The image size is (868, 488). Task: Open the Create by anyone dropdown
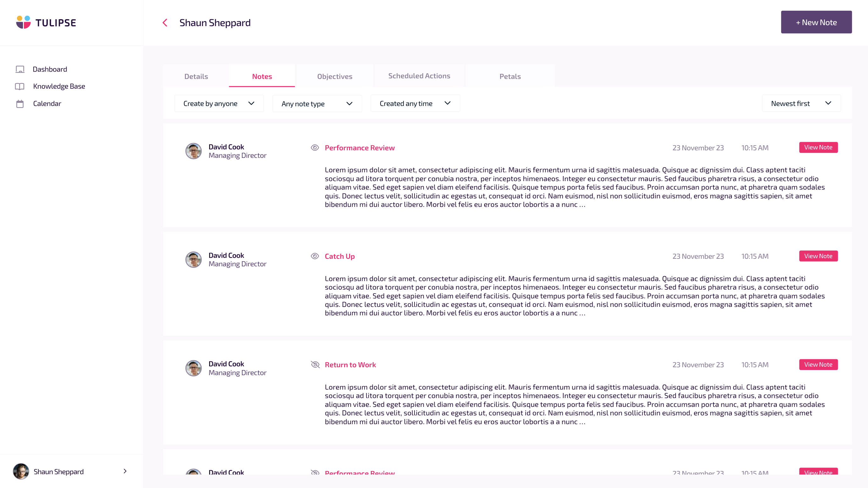pyautogui.click(x=219, y=103)
